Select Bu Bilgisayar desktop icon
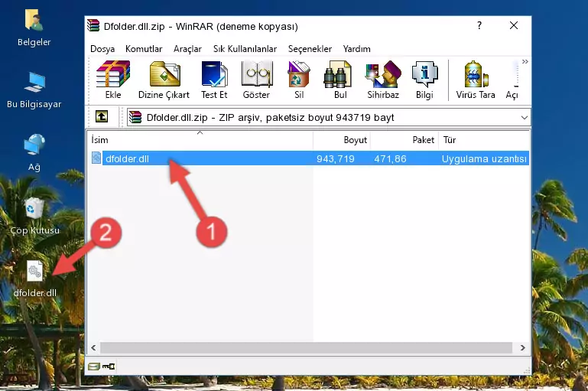 coord(34,90)
